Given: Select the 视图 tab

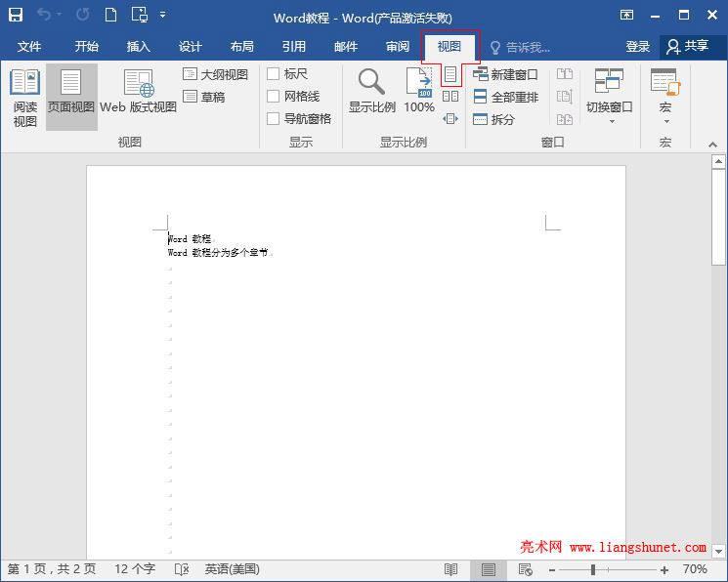Looking at the screenshot, I should click(450, 47).
